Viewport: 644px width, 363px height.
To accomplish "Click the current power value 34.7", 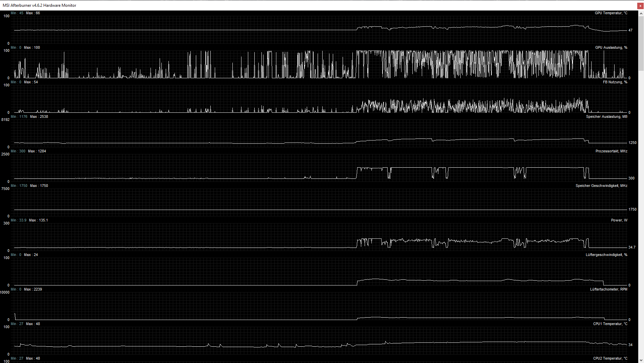I will point(632,248).
